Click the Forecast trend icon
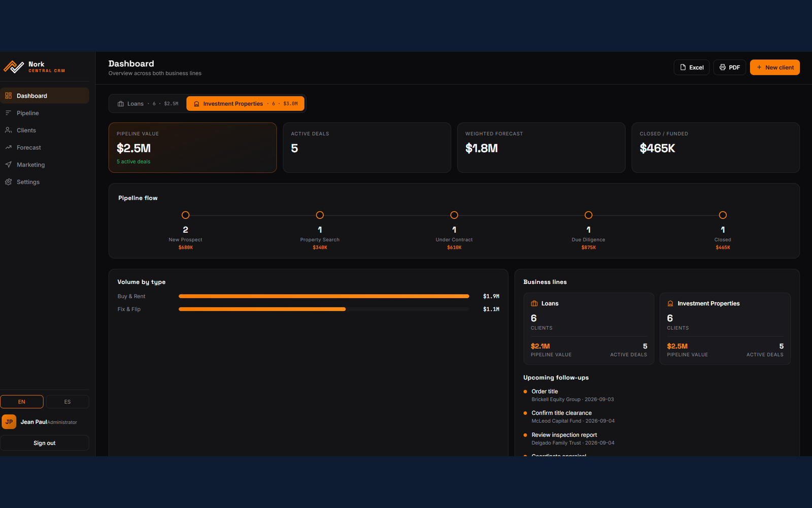 (x=8, y=147)
